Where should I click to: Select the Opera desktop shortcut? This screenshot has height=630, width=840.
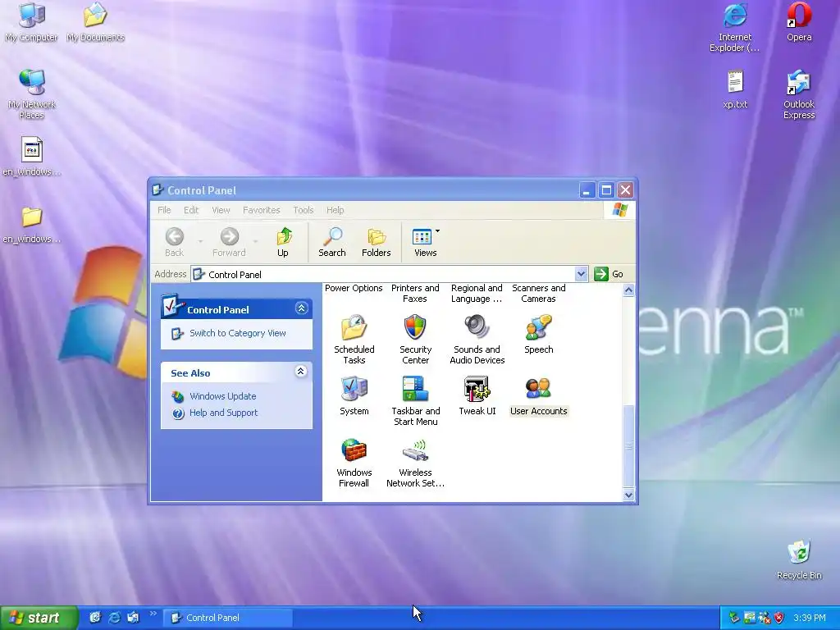[799, 22]
